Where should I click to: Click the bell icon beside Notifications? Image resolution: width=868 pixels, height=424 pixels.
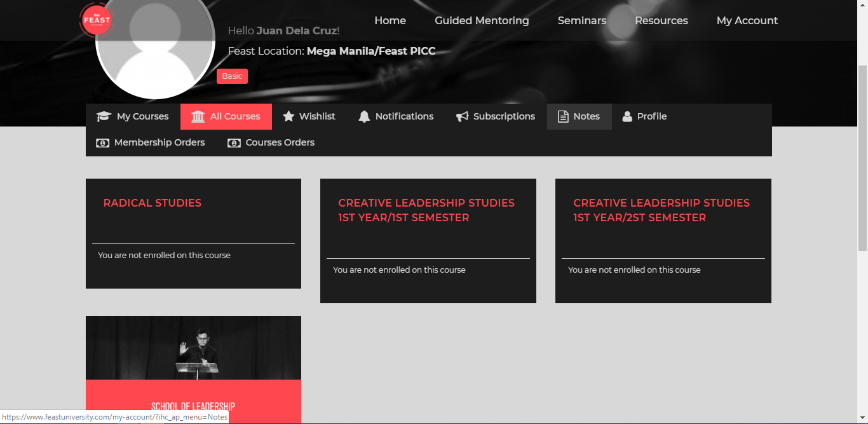point(364,116)
